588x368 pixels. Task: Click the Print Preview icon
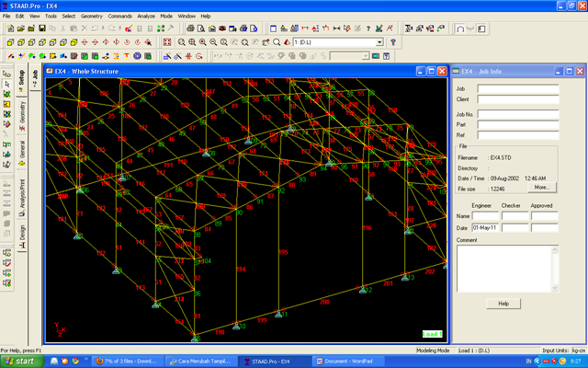tap(201, 29)
